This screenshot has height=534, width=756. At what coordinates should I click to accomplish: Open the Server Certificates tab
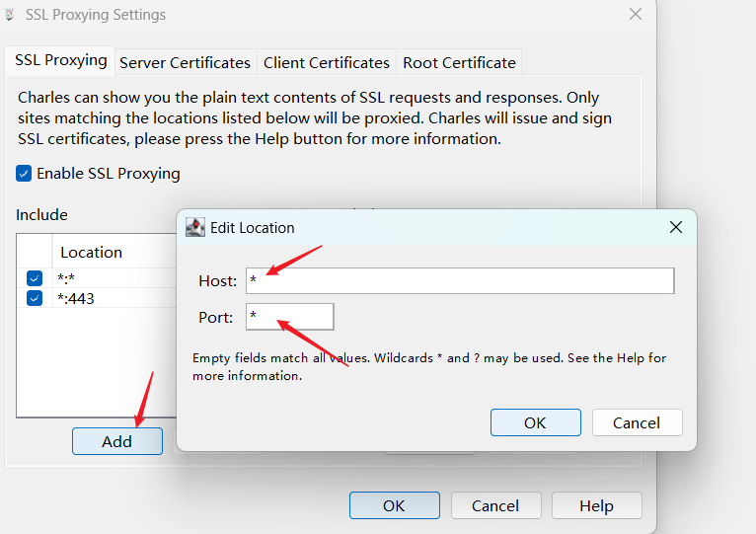[186, 63]
